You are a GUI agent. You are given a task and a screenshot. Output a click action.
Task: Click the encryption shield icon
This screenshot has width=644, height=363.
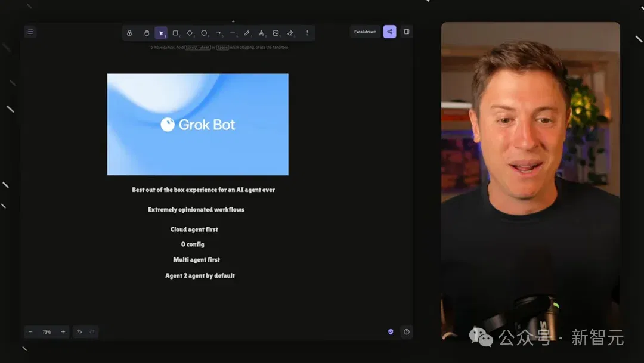391,332
